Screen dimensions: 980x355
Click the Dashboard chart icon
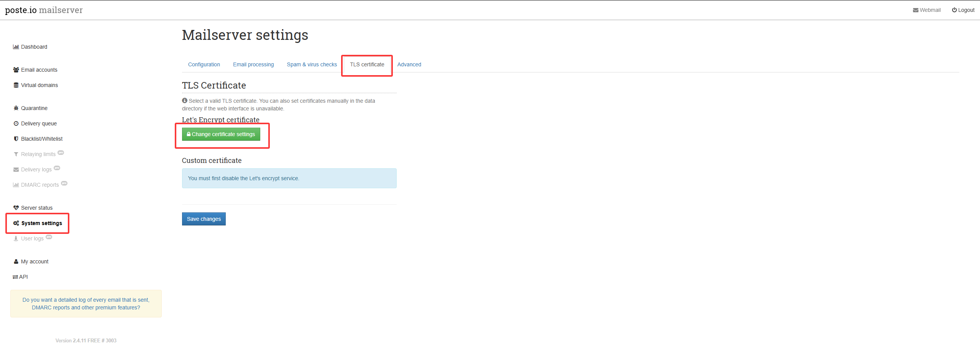tap(16, 47)
